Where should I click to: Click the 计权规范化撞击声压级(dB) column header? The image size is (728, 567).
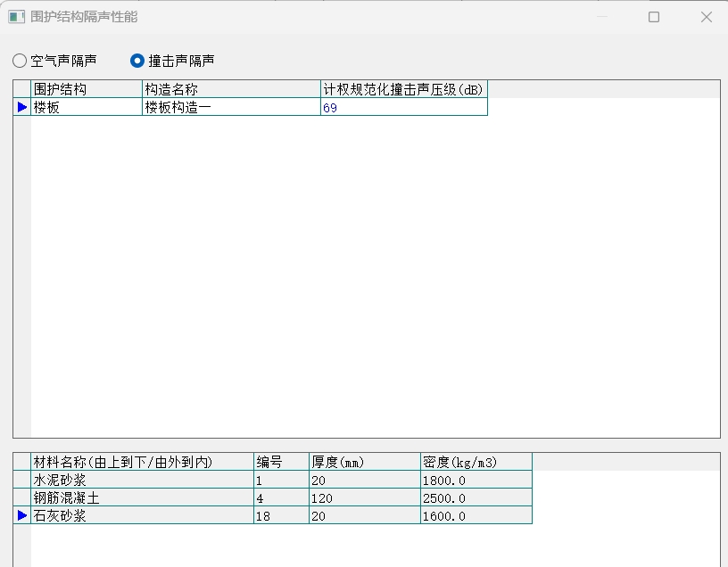[403, 89]
